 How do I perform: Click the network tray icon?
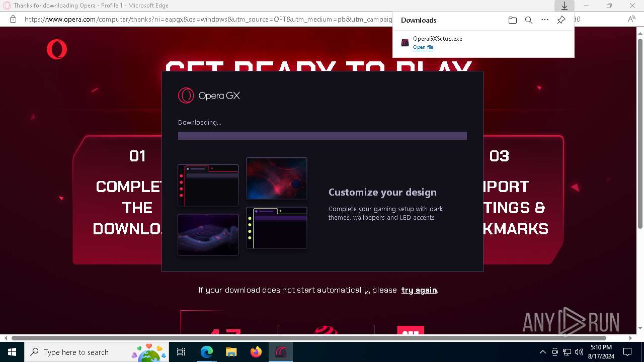[567, 352]
